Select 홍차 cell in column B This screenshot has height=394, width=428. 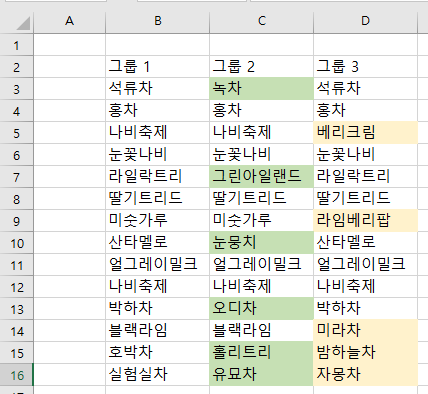(158, 111)
